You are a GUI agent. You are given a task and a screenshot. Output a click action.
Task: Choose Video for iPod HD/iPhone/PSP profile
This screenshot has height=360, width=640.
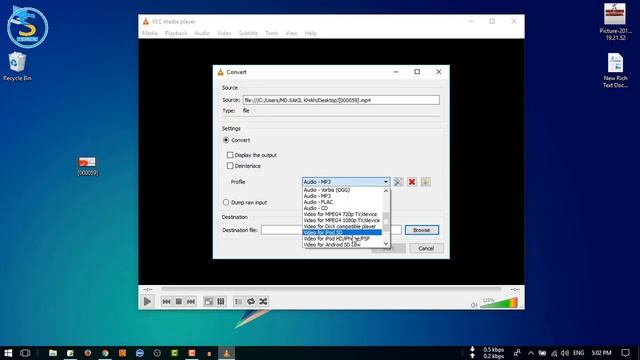(x=342, y=239)
